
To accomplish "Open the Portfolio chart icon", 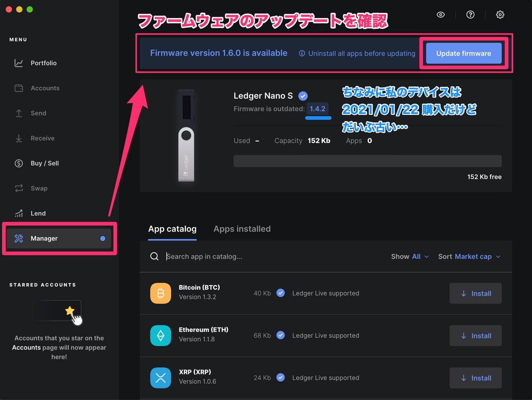I will [x=19, y=63].
